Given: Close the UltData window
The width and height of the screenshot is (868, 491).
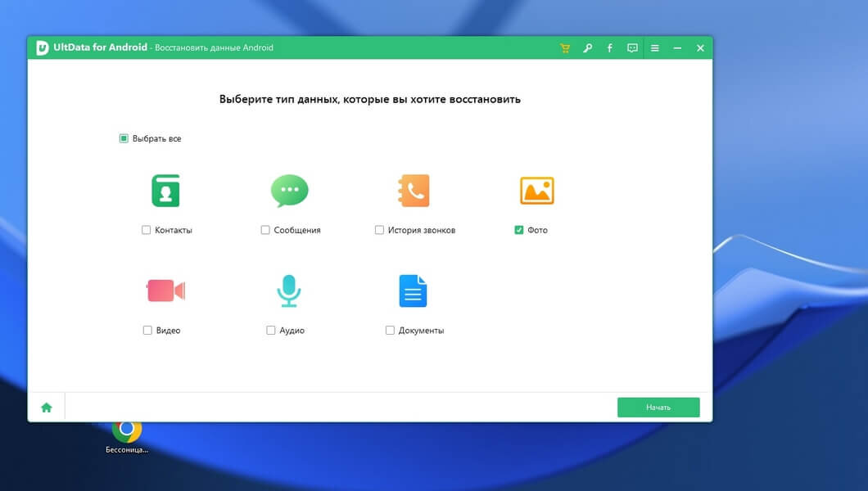Looking at the screenshot, I should pos(700,48).
